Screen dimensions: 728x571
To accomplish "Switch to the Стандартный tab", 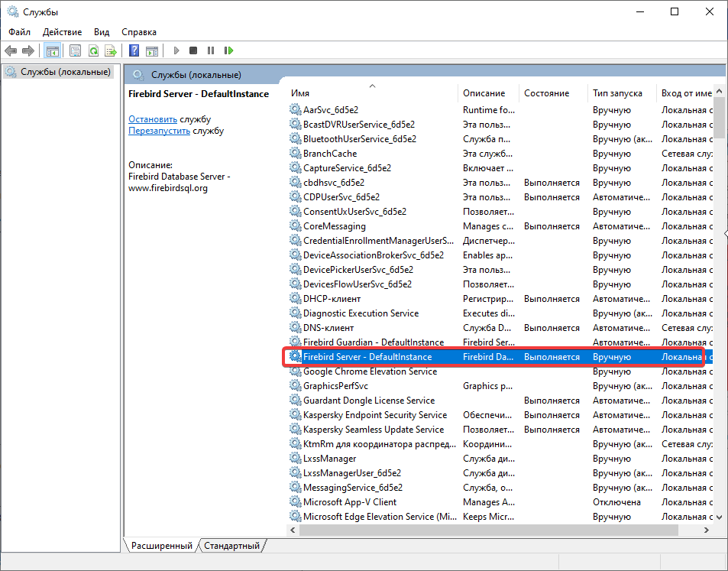I will coord(231,546).
